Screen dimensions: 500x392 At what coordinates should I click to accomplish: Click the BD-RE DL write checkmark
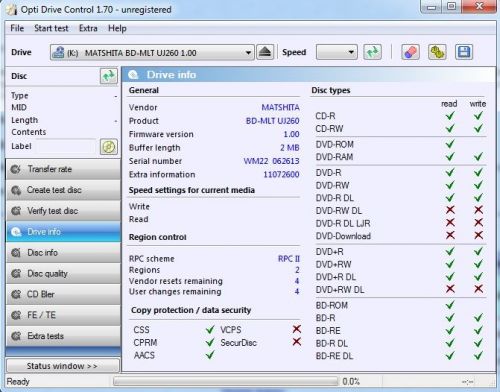coord(478,355)
